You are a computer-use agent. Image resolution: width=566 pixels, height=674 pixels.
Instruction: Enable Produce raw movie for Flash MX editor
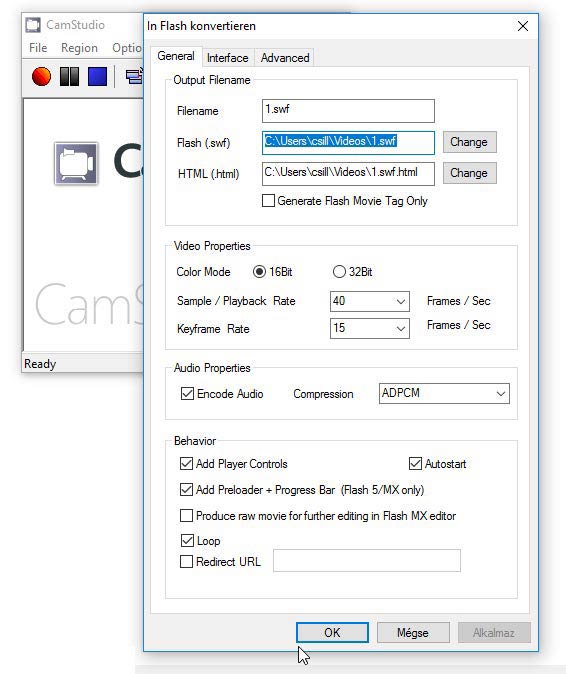click(186, 515)
